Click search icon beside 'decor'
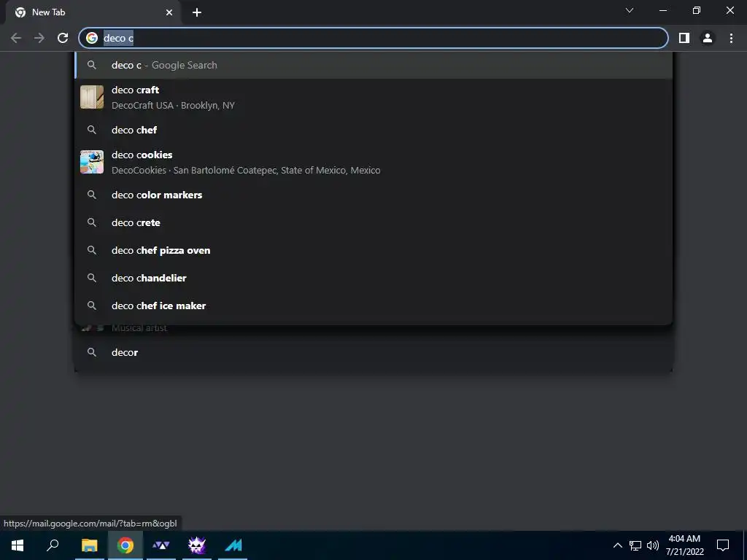The image size is (747, 560). [92, 352]
